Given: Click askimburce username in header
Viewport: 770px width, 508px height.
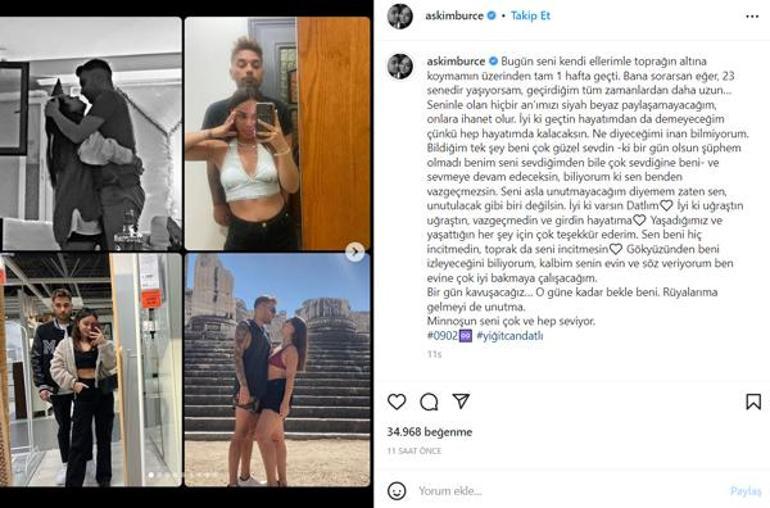Looking at the screenshot, I should pos(454,16).
